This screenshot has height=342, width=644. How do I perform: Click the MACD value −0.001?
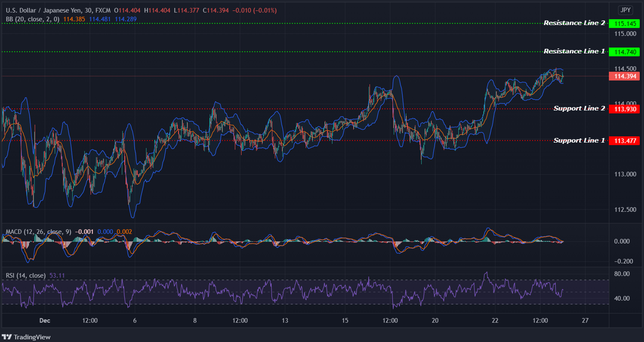(x=84, y=231)
